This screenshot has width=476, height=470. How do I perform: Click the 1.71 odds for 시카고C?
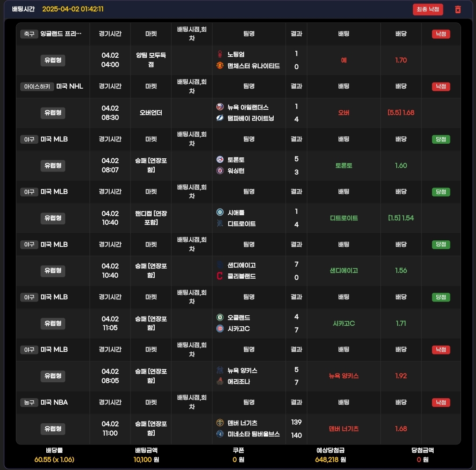click(401, 323)
